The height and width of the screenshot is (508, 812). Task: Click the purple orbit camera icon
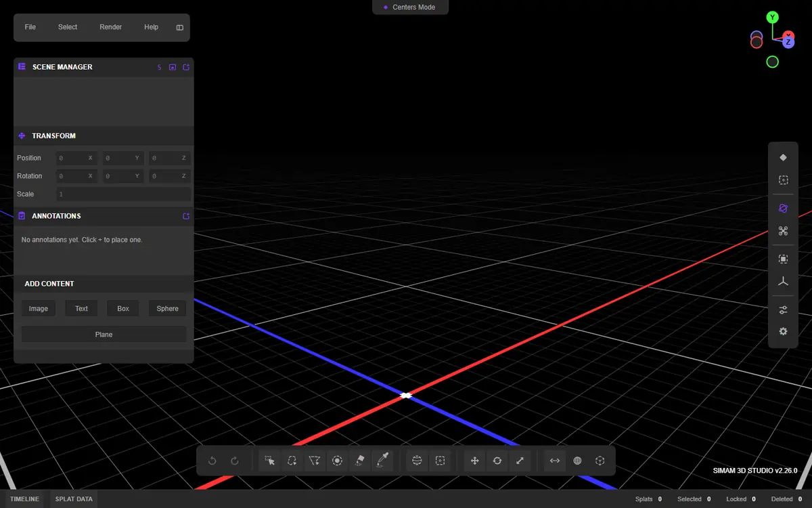coord(783,209)
